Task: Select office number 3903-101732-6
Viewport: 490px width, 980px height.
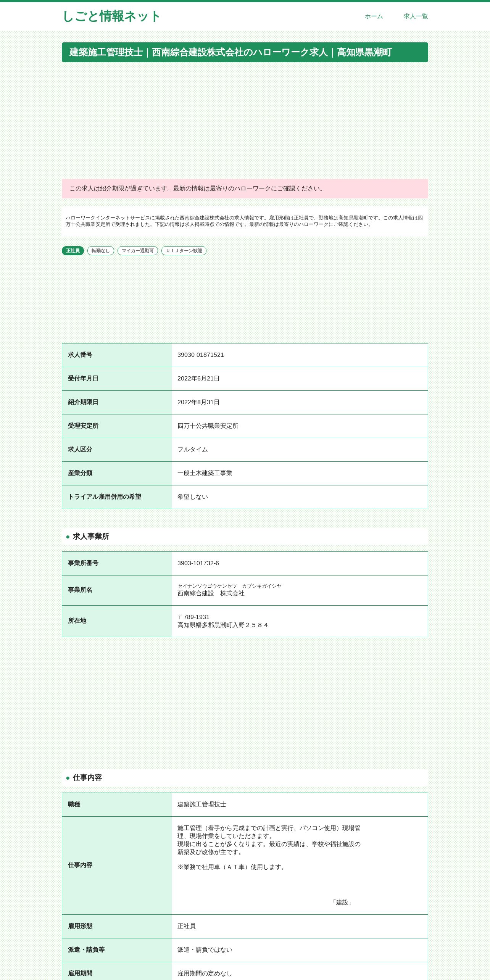Action: pyautogui.click(x=198, y=563)
